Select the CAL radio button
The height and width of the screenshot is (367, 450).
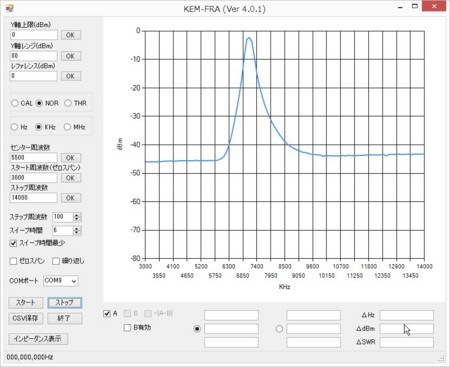pos(15,103)
